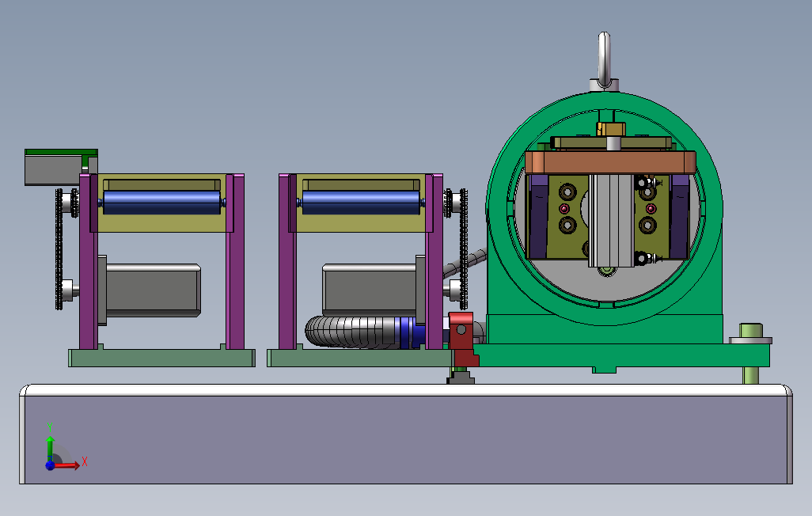Click the chain beside right roller frame
This screenshot has width=812, height=516.
(x=464, y=250)
